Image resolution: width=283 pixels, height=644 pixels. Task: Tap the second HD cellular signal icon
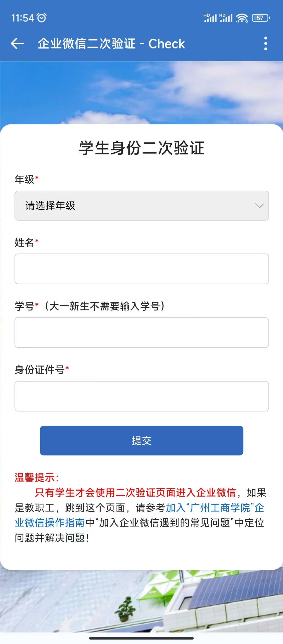pos(226,18)
